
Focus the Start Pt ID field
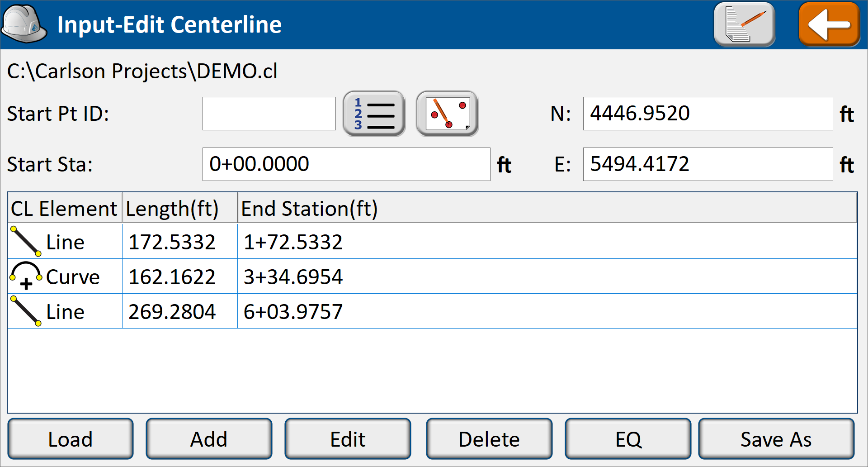tap(269, 114)
